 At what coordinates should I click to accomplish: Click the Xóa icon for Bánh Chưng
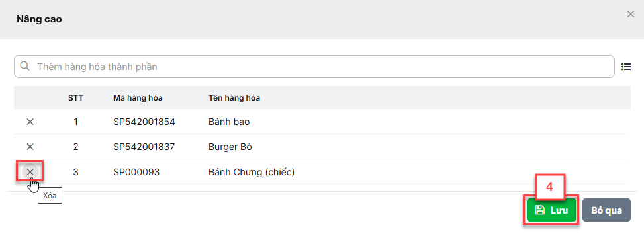30,172
